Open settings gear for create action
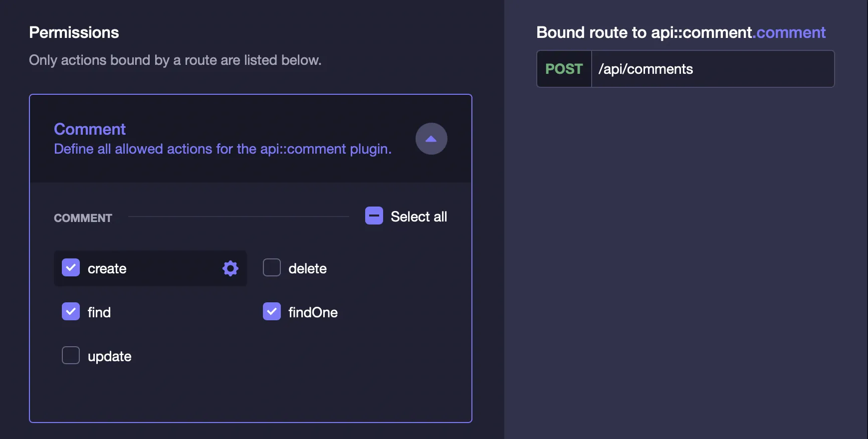Image resolution: width=868 pixels, height=439 pixels. pyautogui.click(x=230, y=268)
